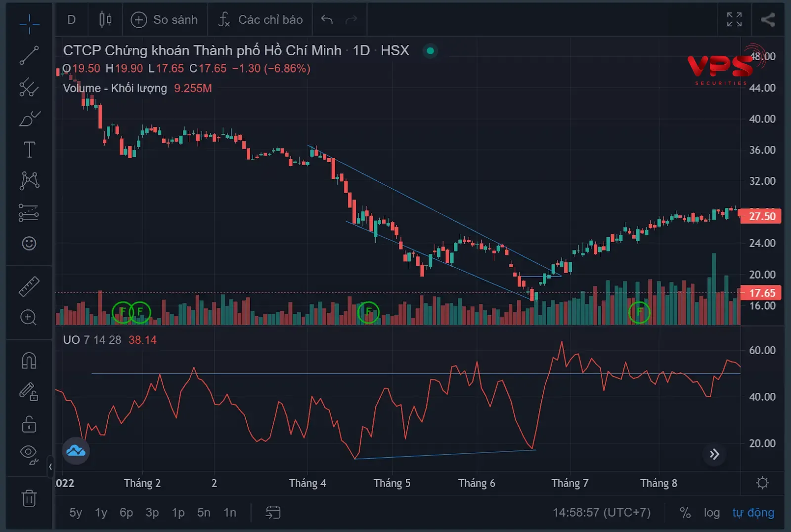The image size is (791, 532).
Task: Select the 1y time range
Action: 101,513
